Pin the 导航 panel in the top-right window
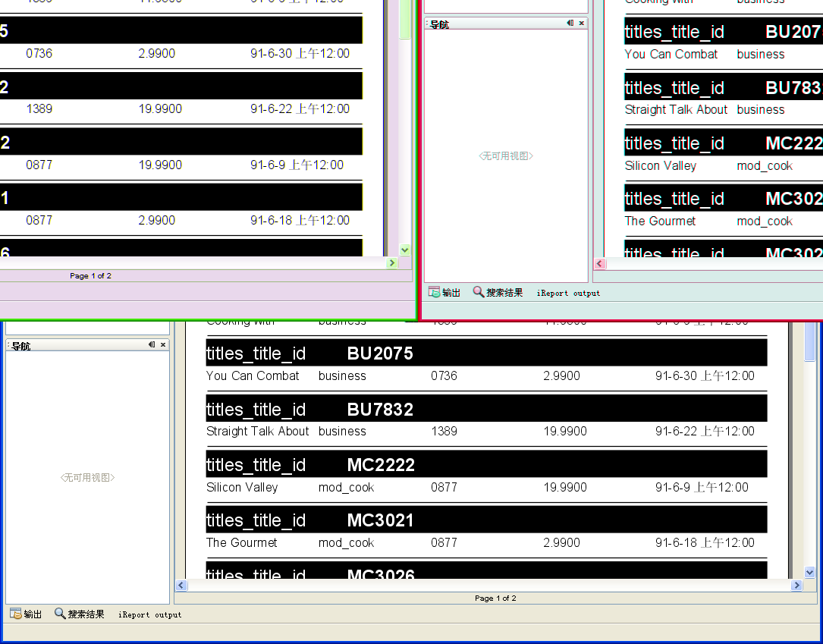The height and width of the screenshot is (644, 823). tap(570, 23)
